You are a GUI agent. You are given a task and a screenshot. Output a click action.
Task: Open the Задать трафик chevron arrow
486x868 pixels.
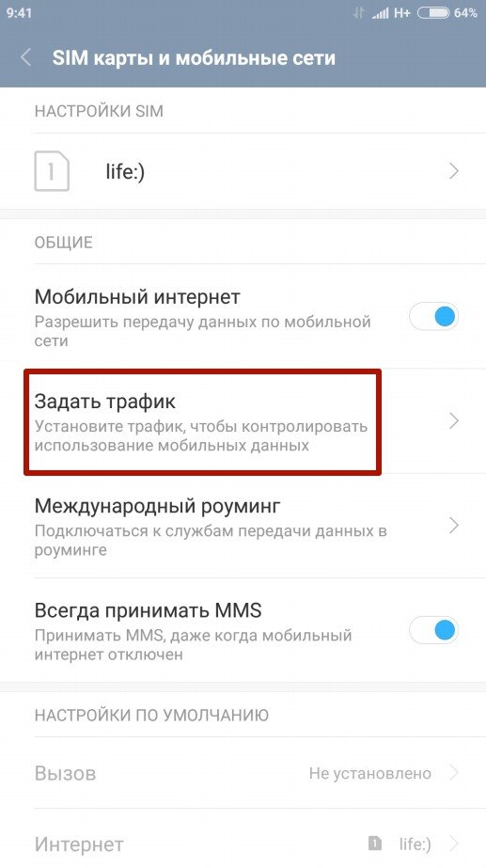454,421
